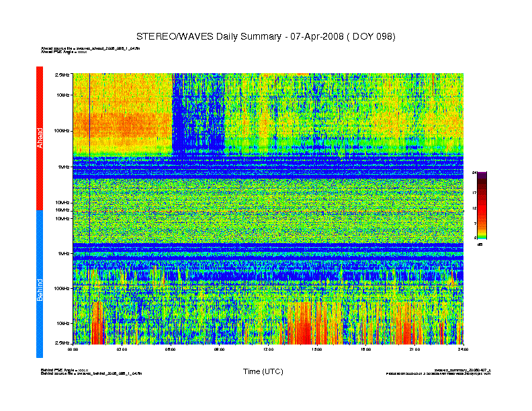Click the '12:00' time tick label
This screenshot has width=532, height=411.
[268, 349]
